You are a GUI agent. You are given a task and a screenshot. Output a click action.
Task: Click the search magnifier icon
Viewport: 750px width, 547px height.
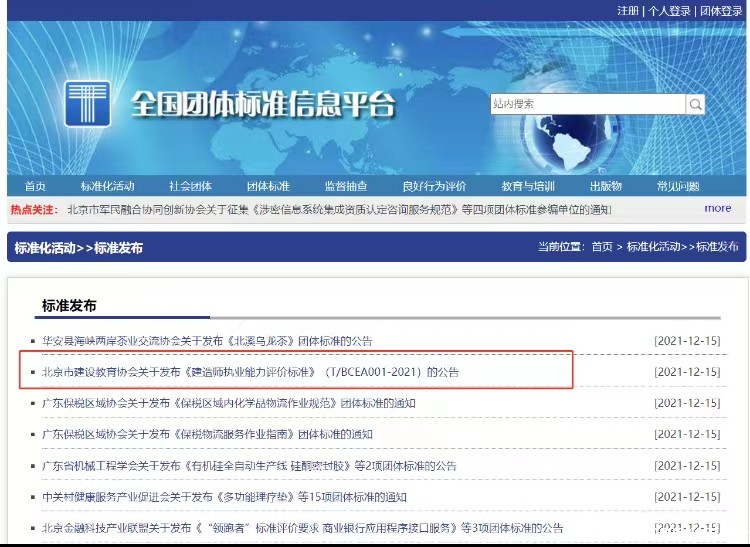click(695, 104)
